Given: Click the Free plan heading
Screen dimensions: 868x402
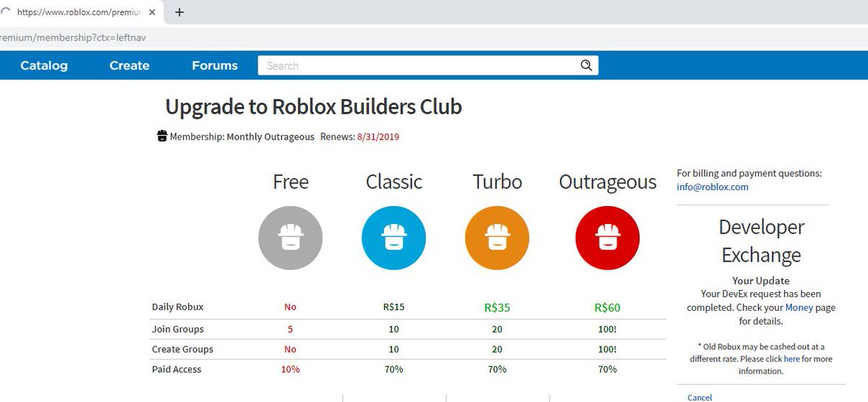Looking at the screenshot, I should click(291, 181).
